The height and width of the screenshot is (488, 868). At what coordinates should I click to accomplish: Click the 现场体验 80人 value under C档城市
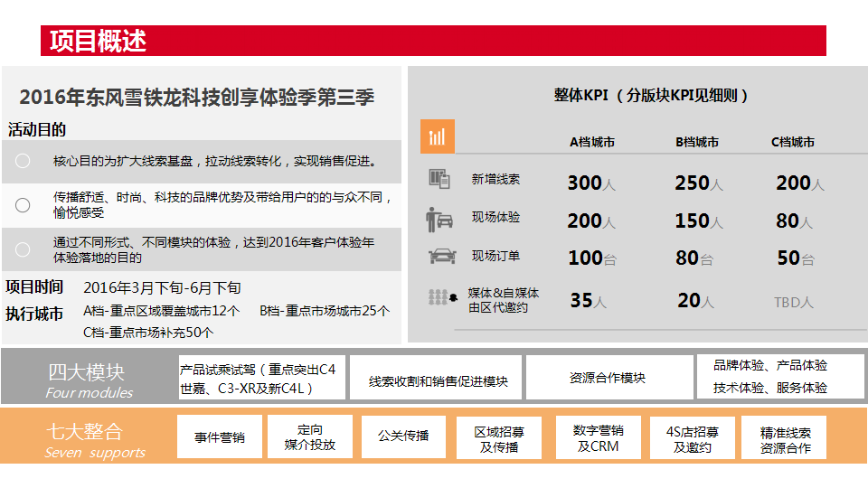pos(794,221)
